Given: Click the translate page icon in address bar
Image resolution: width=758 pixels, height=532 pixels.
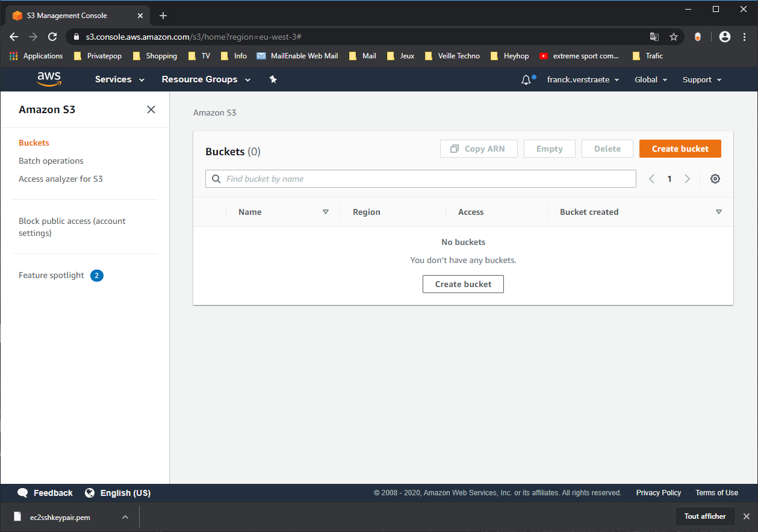Looking at the screenshot, I should click(x=654, y=37).
